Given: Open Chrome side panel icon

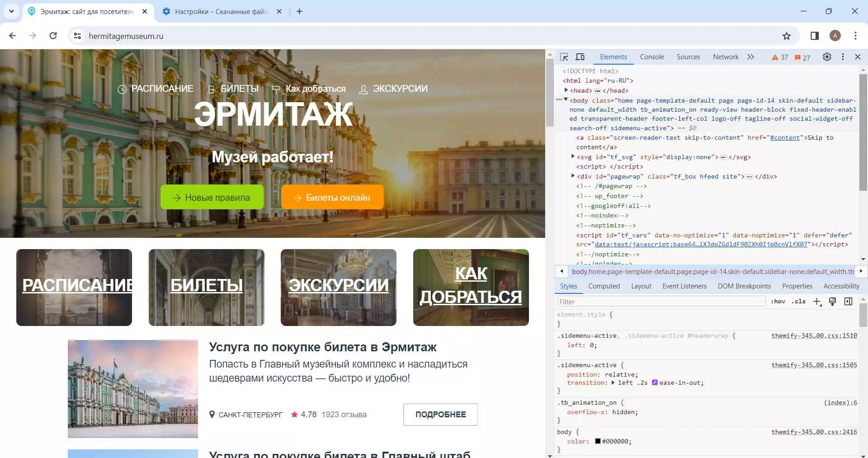Looking at the screenshot, I should 815,36.
